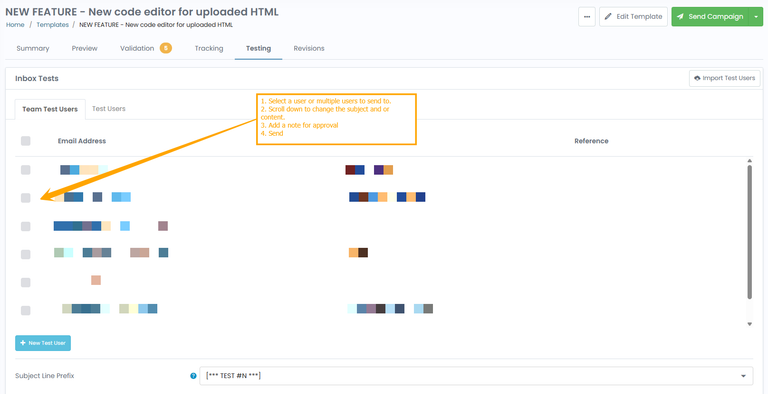The height and width of the screenshot is (394, 768).
Task: Open the Templates breadcrumb link
Action: 52,25
